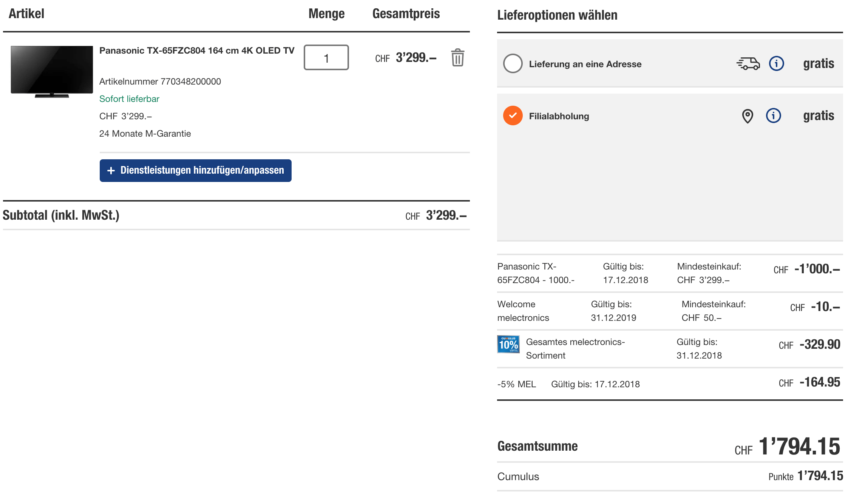Click the Sofort lieferbar availability text
Image resolution: width=868 pixels, height=499 pixels.
[129, 99]
